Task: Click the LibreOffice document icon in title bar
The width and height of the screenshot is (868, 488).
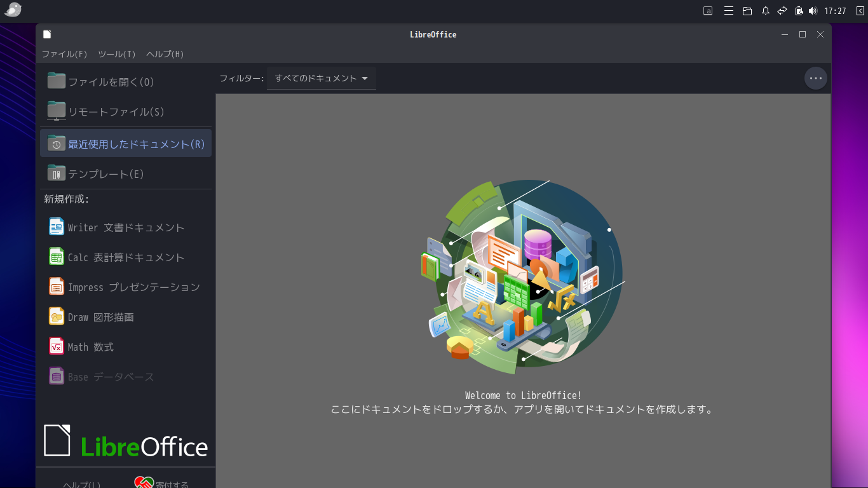Action: pos(47,34)
